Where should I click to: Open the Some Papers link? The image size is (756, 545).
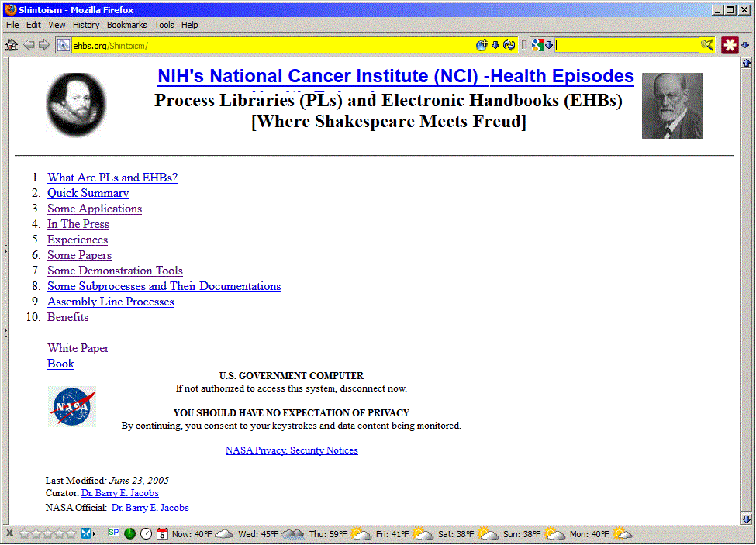(80, 255)
